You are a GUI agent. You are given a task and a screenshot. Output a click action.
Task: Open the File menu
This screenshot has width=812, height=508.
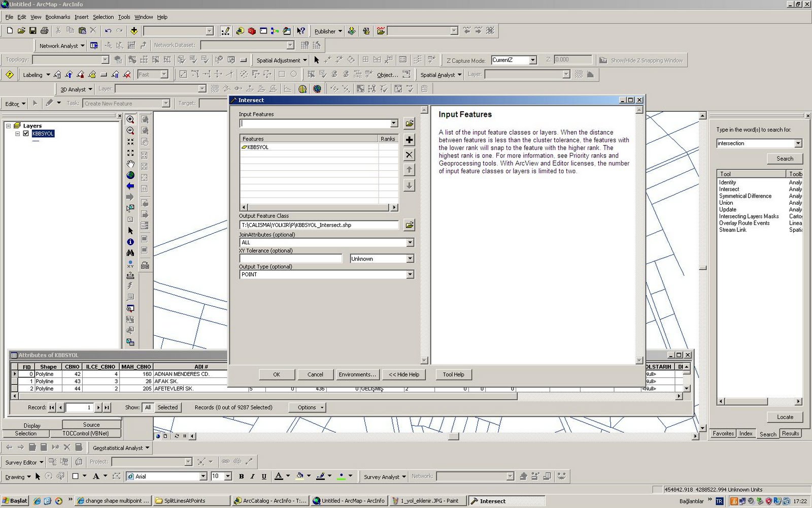click(x=9, y=17)
